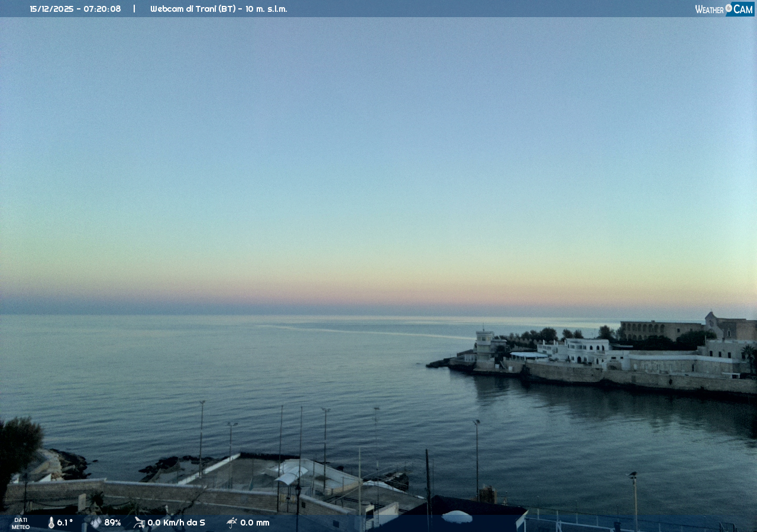Click the thermometer temperature icon
Screen dimensions: 757x532
pos(51,523)
